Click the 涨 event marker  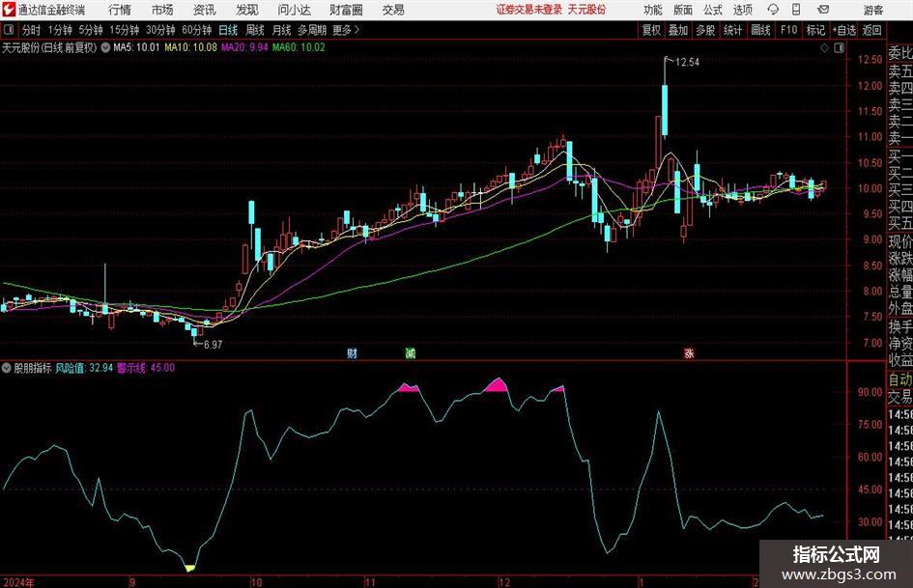(x=689, y=353)
